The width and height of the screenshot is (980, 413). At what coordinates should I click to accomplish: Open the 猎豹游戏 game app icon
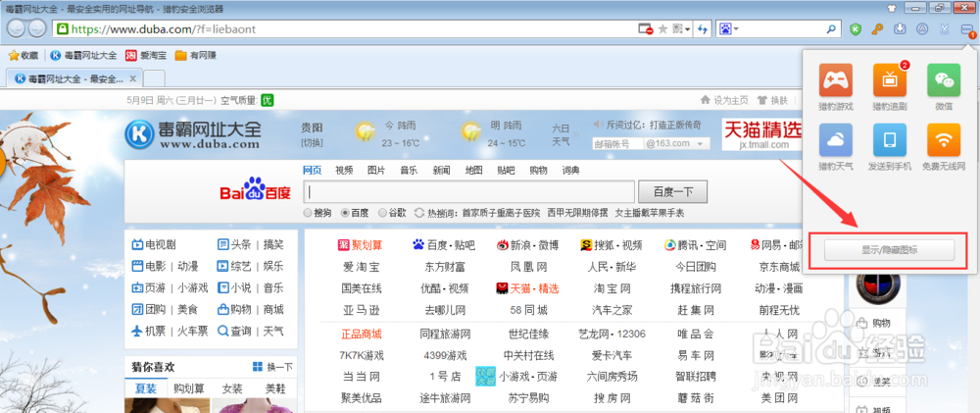point(836,80)
